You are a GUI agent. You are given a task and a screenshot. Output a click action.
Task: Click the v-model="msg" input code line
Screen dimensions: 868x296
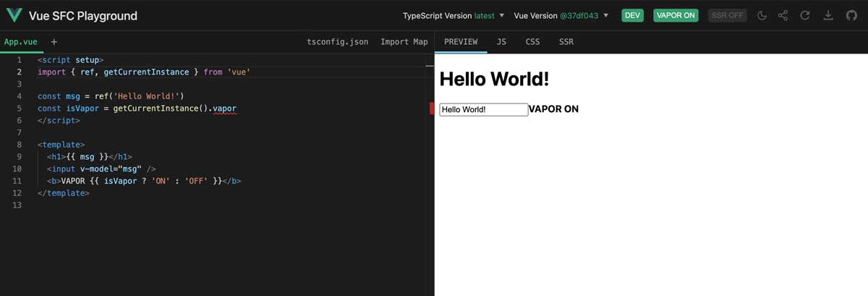[101, 169]
